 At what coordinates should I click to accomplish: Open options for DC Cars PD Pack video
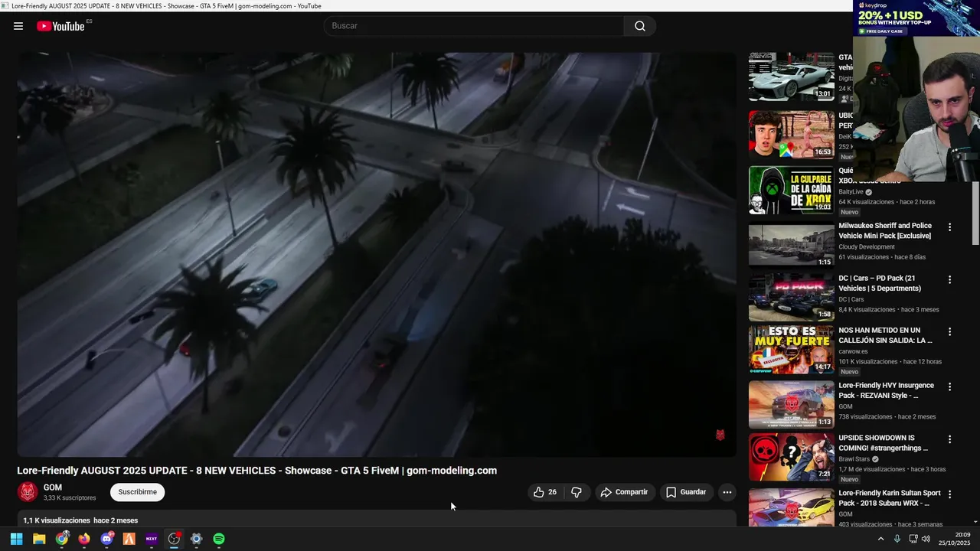pyautogui.click(x=949, y=280)
